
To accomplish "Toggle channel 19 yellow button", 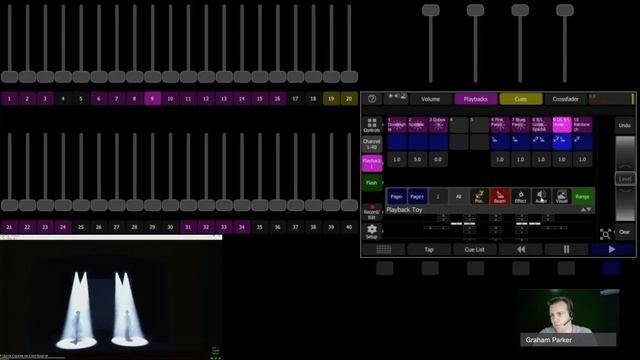I will (331, 98).
